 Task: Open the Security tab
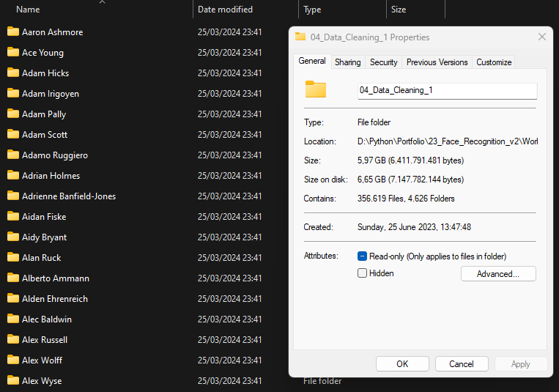click(384, 62)
